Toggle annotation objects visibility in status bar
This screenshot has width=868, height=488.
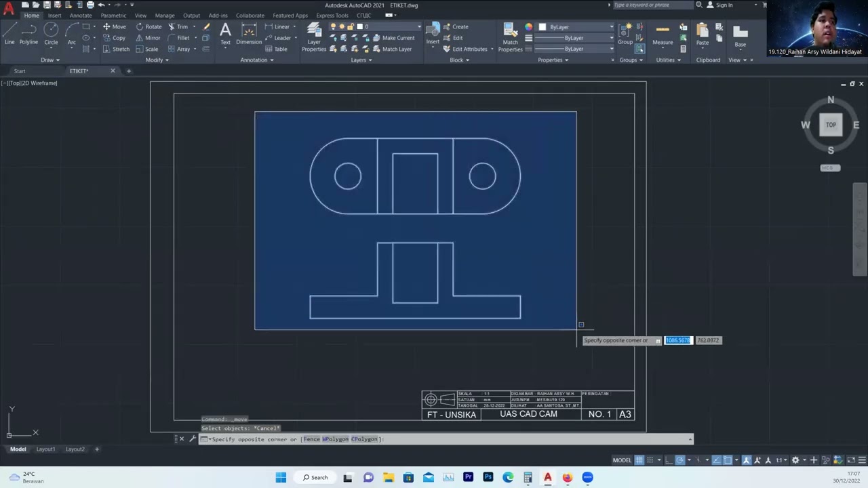point(747,460)
